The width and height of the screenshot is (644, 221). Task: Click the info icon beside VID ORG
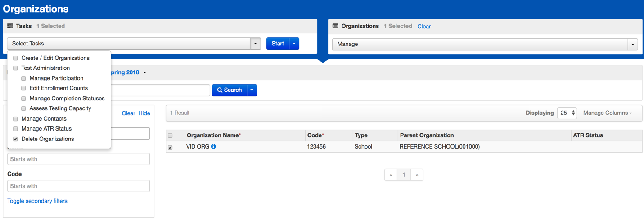213,147
